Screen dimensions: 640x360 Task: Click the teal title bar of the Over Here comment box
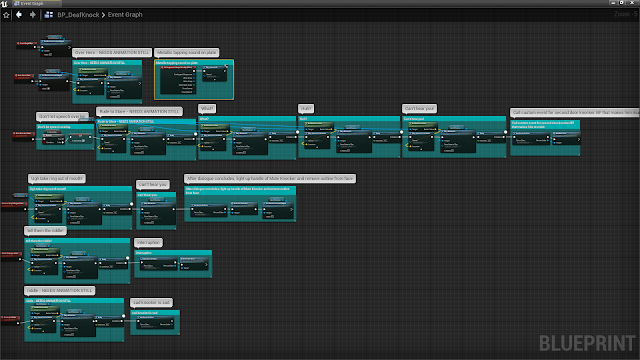pos(107,62)
